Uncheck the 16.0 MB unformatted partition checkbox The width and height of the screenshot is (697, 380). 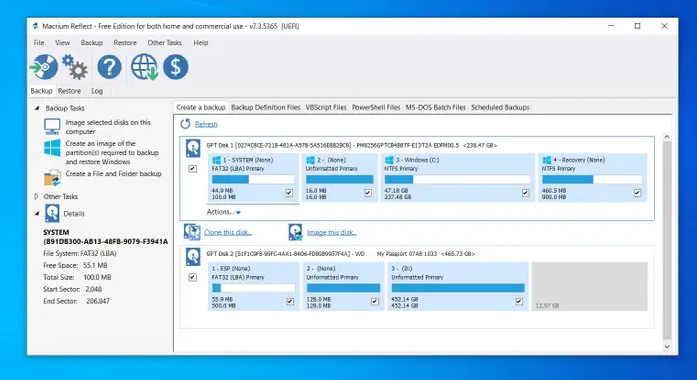point(368,193)
